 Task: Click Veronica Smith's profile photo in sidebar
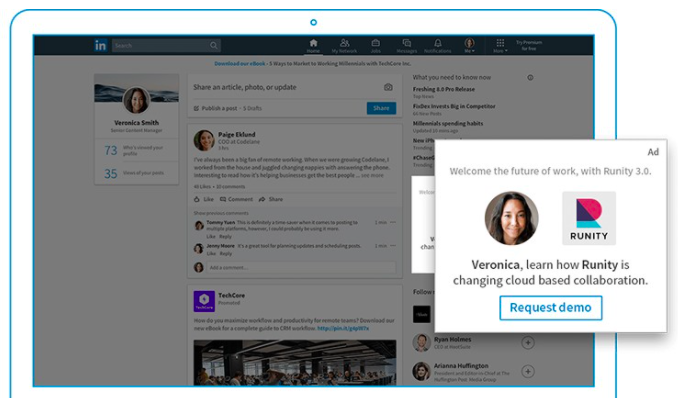click(136, 100)
